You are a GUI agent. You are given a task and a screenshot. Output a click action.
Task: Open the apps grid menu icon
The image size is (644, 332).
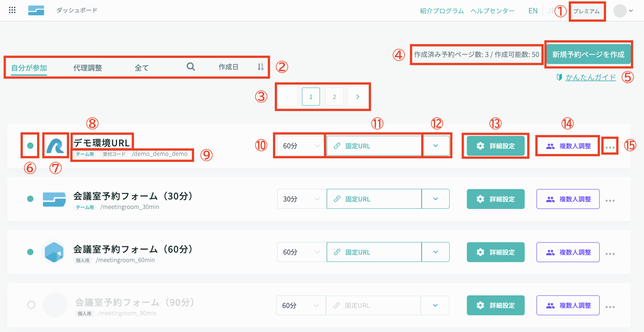click(12, 10)
